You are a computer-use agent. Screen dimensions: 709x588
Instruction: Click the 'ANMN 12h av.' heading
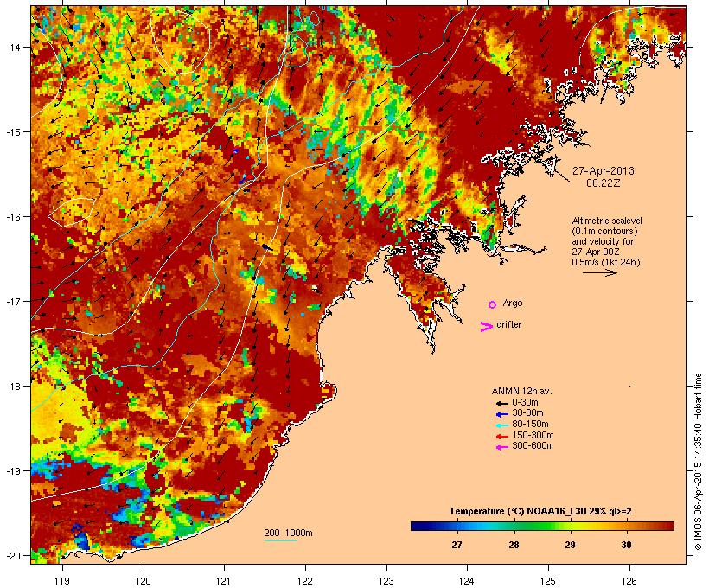(x=521, y=391)
